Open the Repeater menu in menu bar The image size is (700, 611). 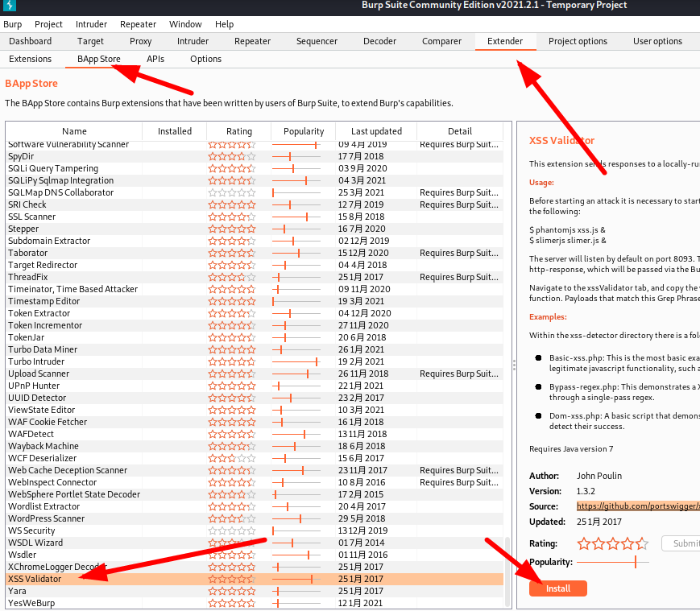tap(138, 24)
